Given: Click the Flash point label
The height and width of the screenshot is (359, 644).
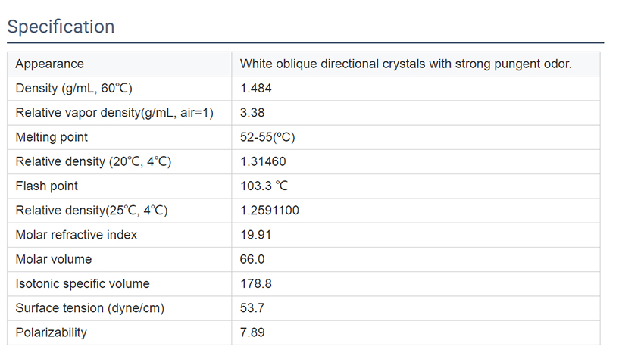Looking at the screenshot, I should point(47,186).
